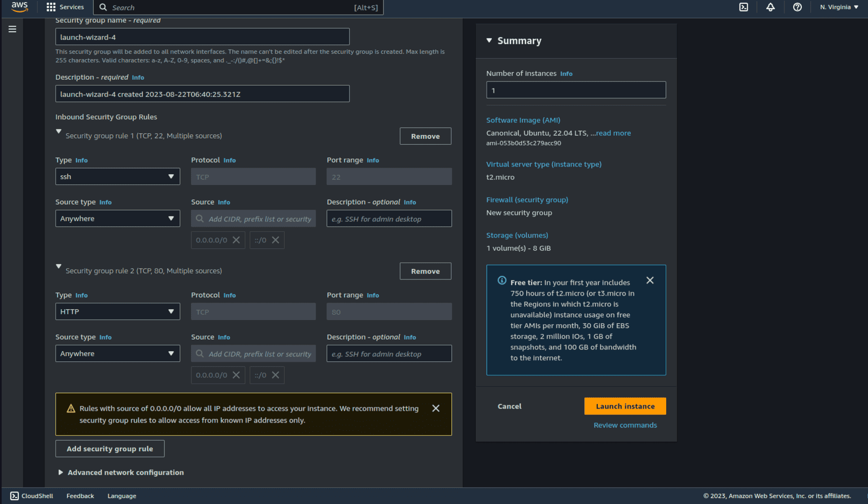Remove 0.0.0.0/0 source from SSH rule

tap(236, 240)
